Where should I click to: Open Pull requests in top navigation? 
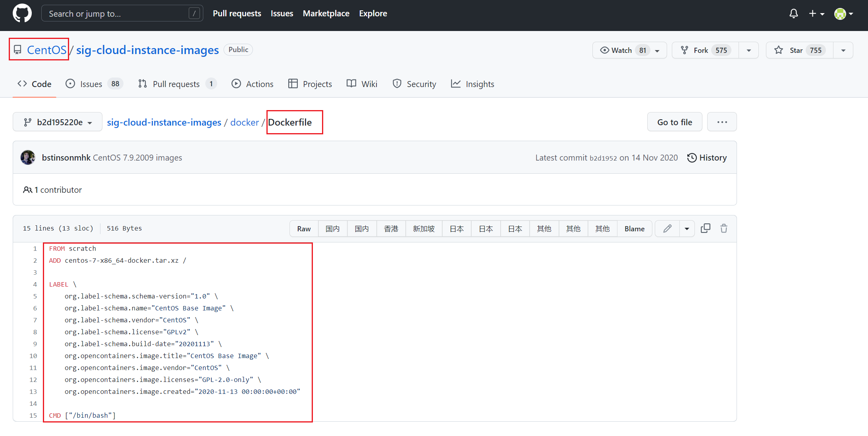point(237,14)
